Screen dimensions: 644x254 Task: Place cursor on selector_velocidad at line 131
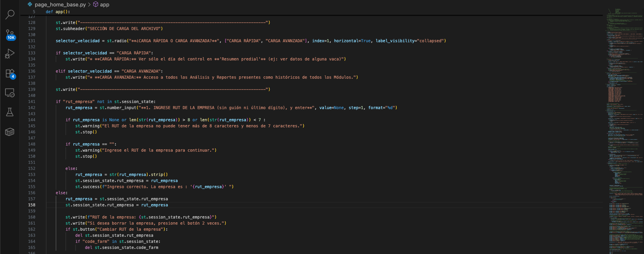pos(78,41)
